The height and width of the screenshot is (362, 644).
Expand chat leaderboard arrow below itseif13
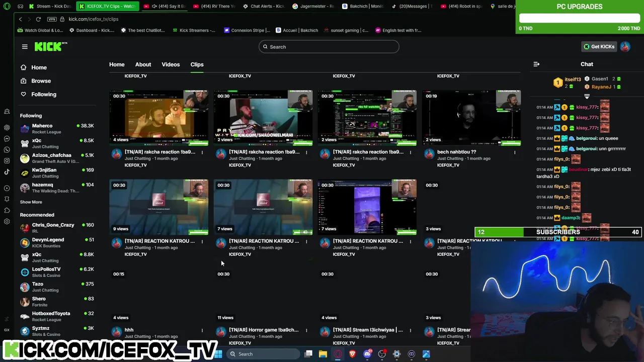coord(587,96)
